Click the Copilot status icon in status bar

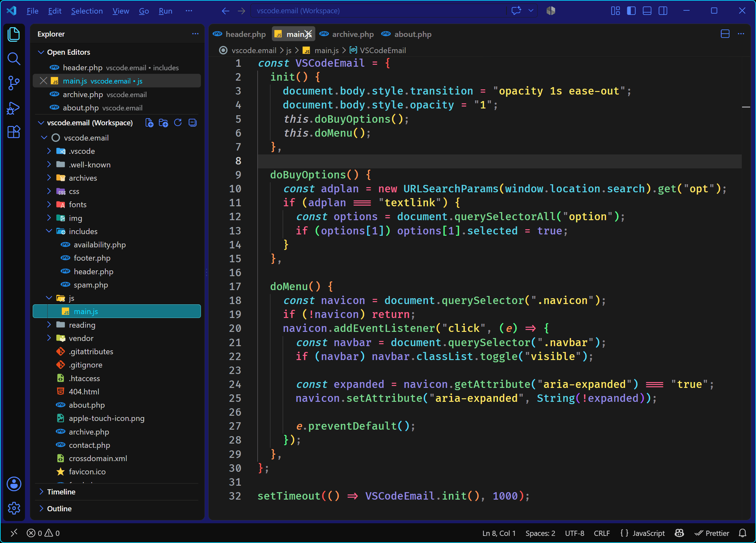pyautogui.click(x=679, y=533)
